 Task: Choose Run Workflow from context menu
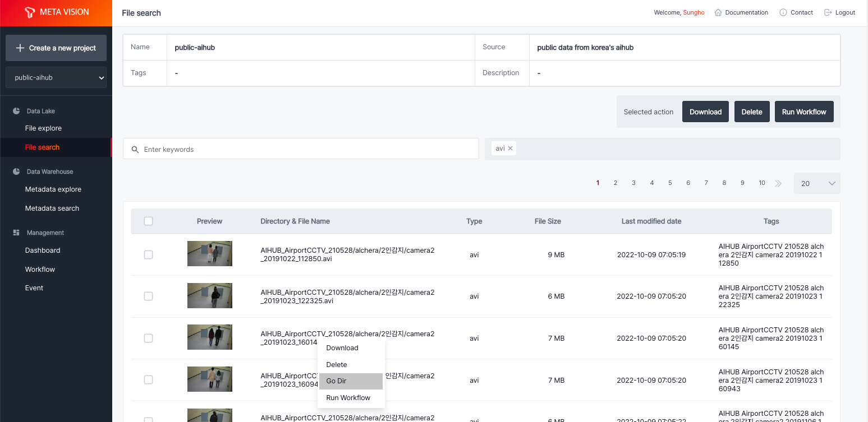pos(350,398)
